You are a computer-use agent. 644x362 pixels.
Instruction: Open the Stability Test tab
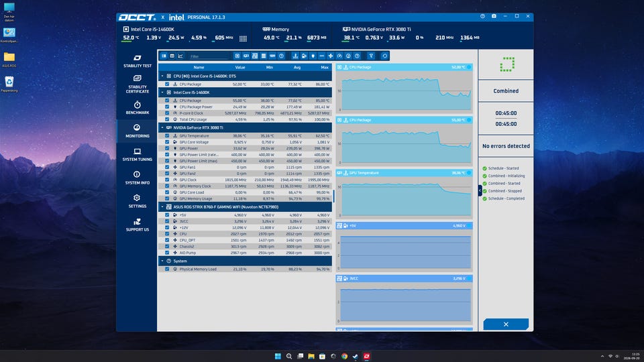click(x=137, y=61)
